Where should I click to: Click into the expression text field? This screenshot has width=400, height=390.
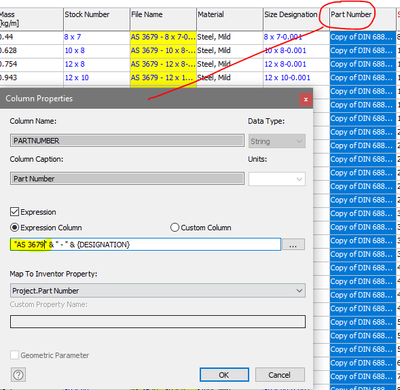[145, 245]
